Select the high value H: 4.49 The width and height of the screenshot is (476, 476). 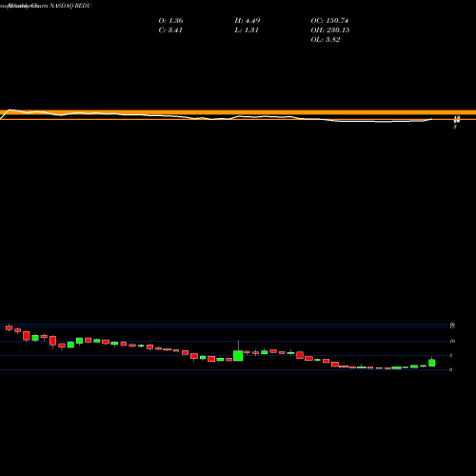[248, 21]
